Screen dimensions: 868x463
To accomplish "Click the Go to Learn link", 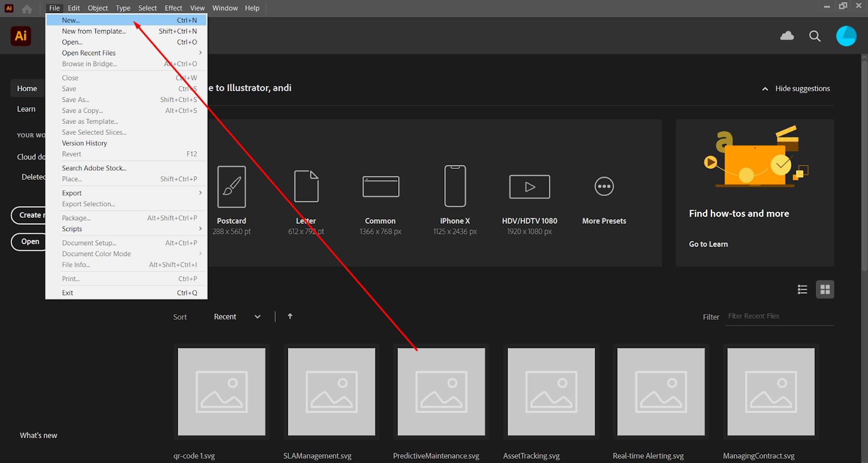I will (x=709, y=244).
